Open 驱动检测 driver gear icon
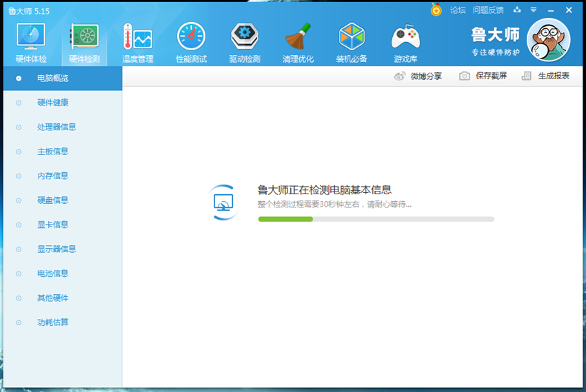This screenshot has height=392, width=586. click(x=245, y=36)
